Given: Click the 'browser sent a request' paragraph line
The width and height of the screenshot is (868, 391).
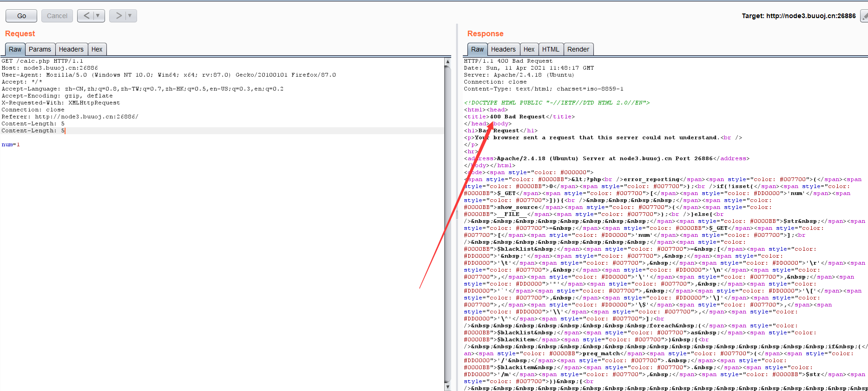Looking at the screenshot, I should (x=603, y=137).
